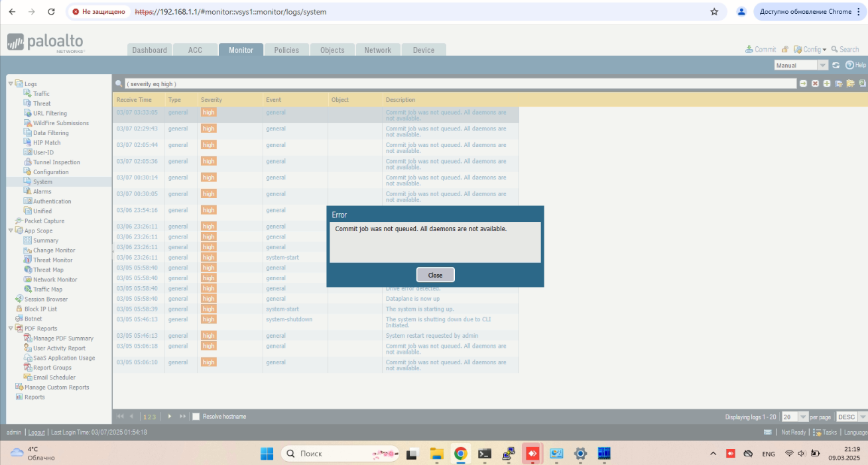This screenshot has height=465, width=868.
Task: Open Botnet in the sidebar
Action: (33, 319)
